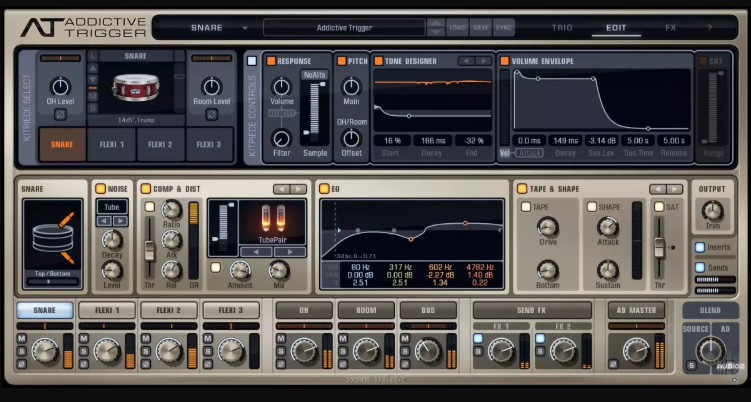Open the ? help tab
The width and height of the screenshot is (751, 402).
[x=709, y=28]
